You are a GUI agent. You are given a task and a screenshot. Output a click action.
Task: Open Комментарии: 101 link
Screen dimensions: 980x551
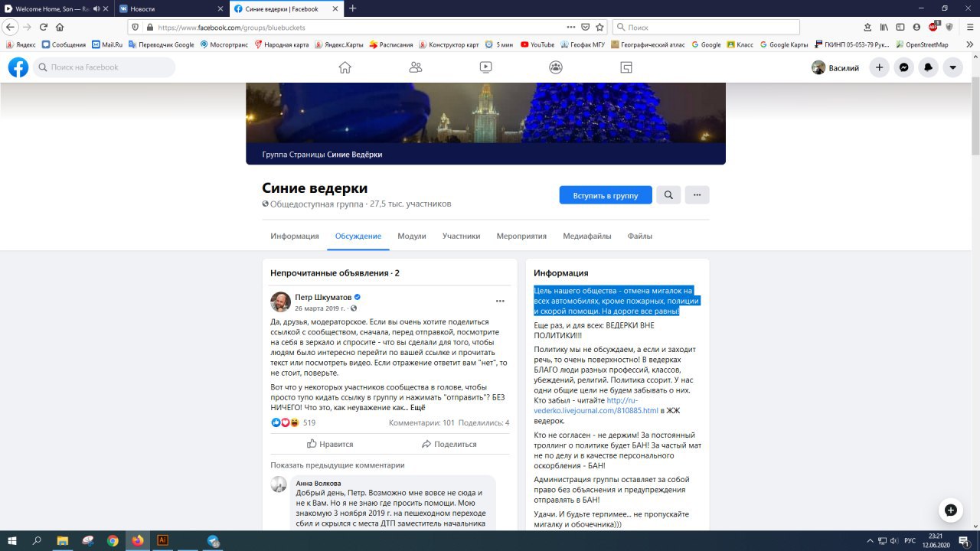pos(421,422)
